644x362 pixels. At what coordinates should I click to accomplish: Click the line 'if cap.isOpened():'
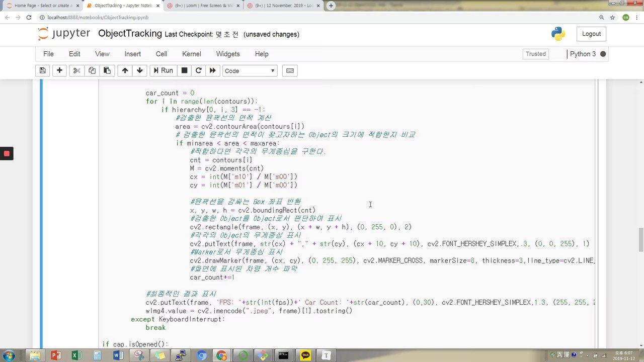coord(135,344)
